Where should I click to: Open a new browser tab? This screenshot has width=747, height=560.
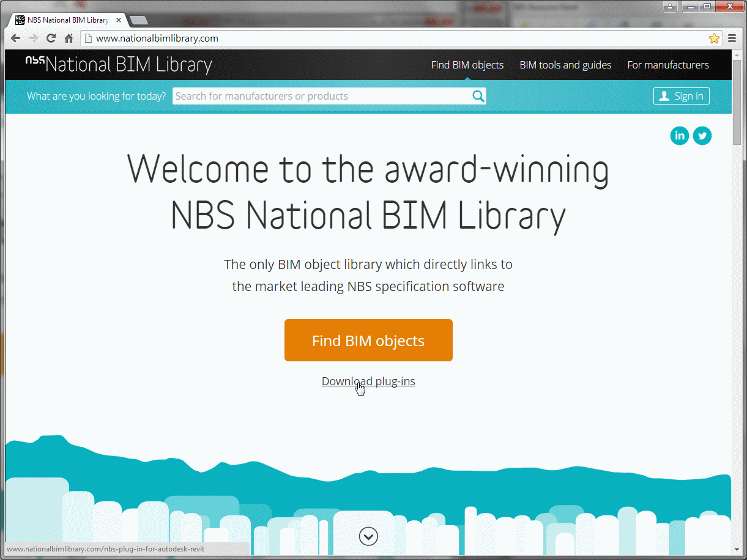[139, 20]
